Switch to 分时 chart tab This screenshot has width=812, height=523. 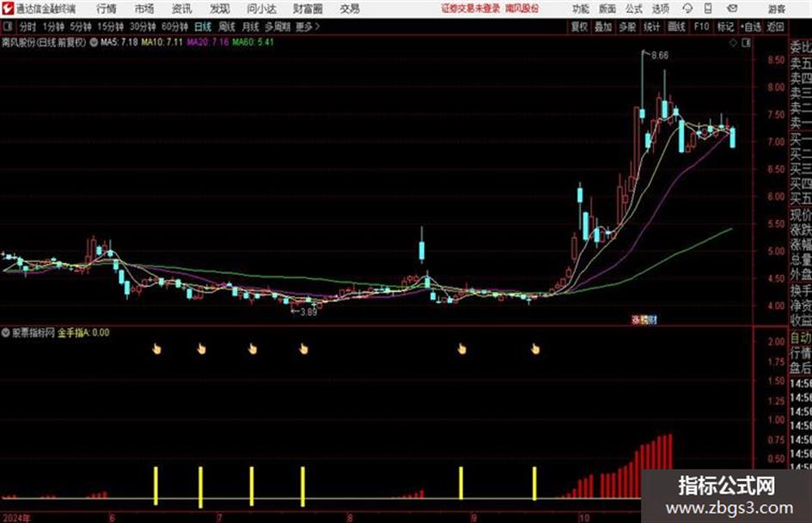(27, 27)
